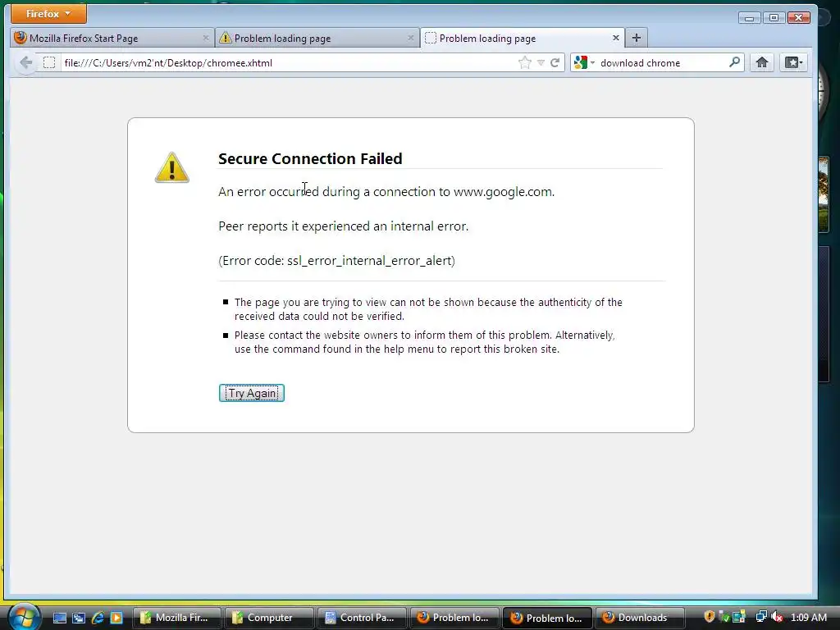This screenshot has height=630, width=840.
Task: Click the security shield tray icon
Action: (710, 617)
